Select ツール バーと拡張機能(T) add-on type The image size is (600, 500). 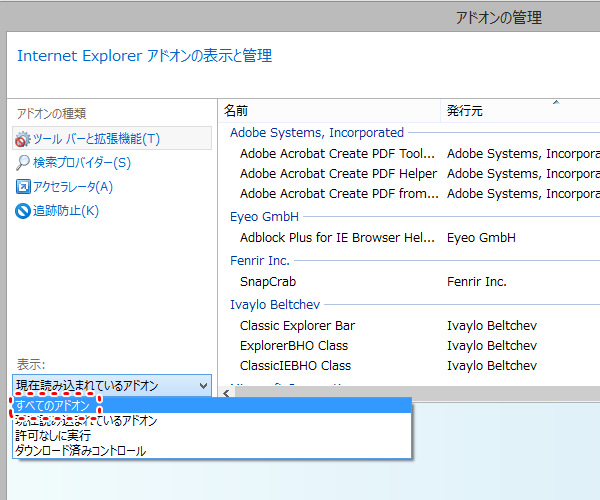(112, 138)
